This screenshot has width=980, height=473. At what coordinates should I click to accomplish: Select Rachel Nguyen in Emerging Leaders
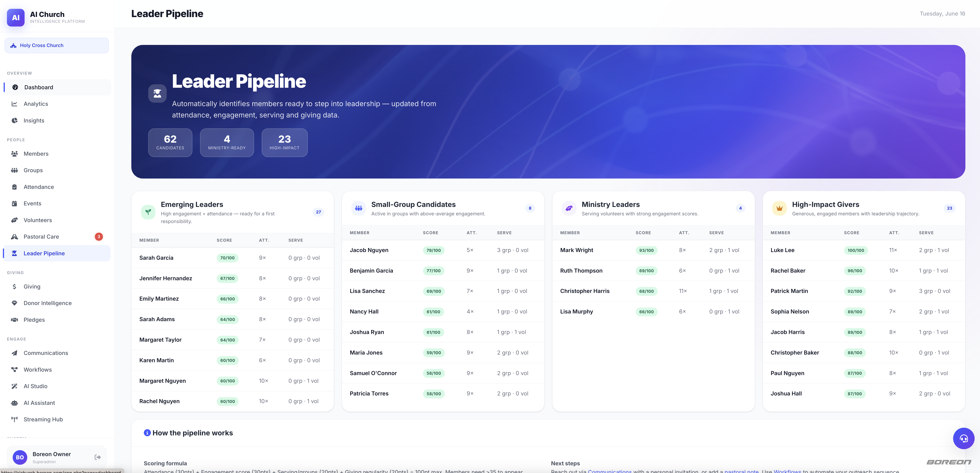(233, 402)
